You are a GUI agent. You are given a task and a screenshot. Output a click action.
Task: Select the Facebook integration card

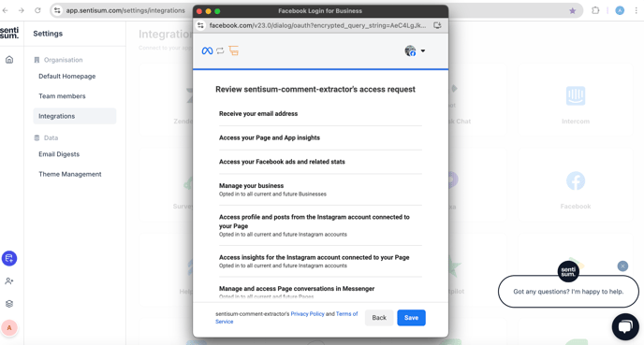pyautogui.click(x=576, y=185)
